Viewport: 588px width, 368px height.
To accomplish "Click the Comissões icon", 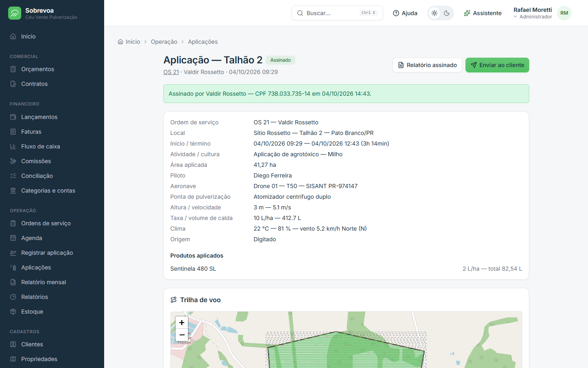I will 13,161.
